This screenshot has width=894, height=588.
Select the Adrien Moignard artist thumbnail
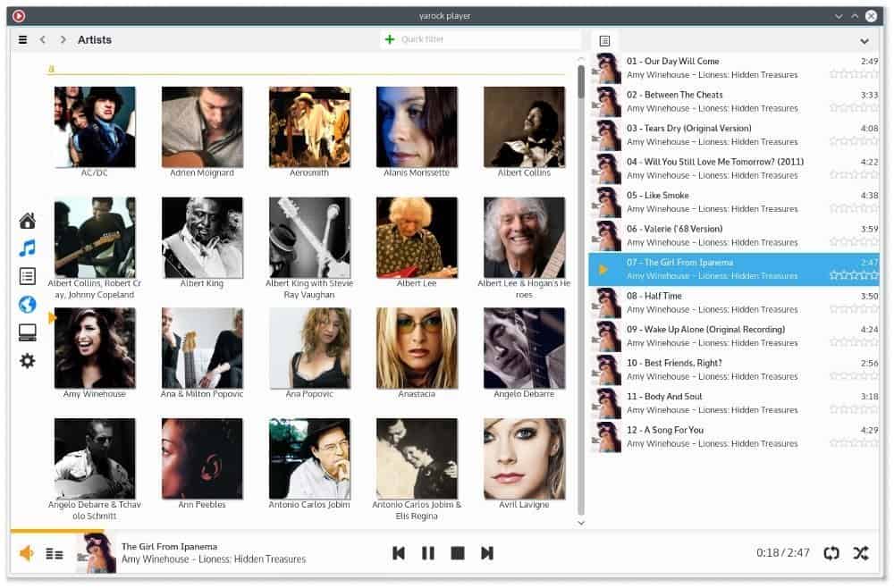202,127
